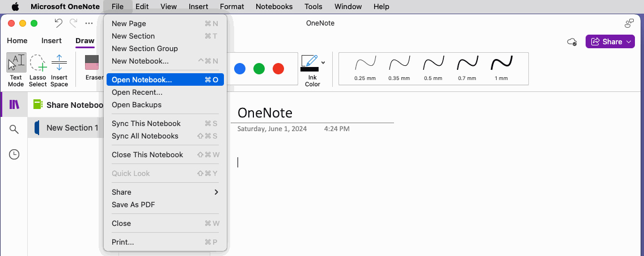The width and height of the screenshot is (644, 256).
Task: Switch to the Insert ribbon tab
Action: pos(52,41)
